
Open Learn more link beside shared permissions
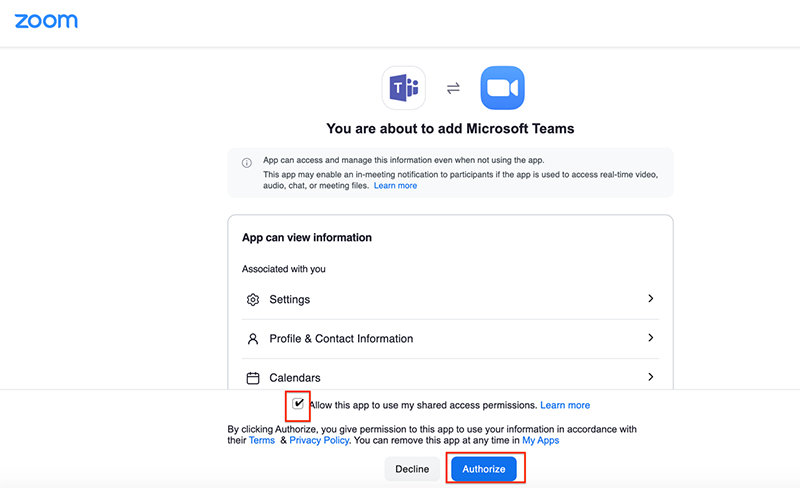565,405
